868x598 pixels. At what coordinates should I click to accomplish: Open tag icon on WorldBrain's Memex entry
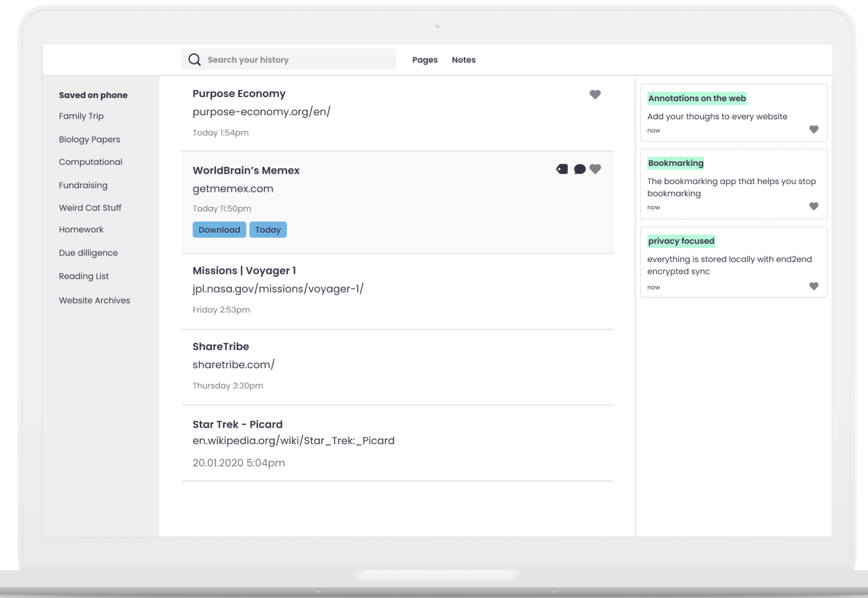coord(562,169)
